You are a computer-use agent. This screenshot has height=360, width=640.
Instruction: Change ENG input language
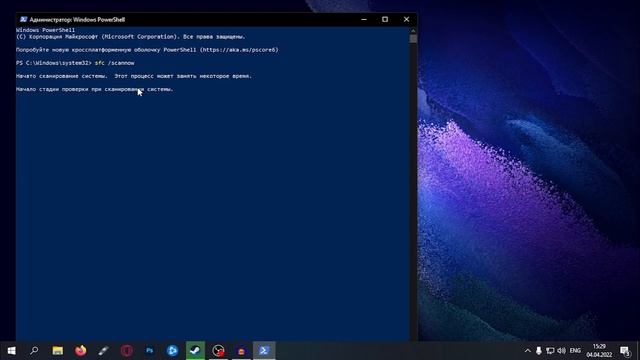(x=575, y=351)
